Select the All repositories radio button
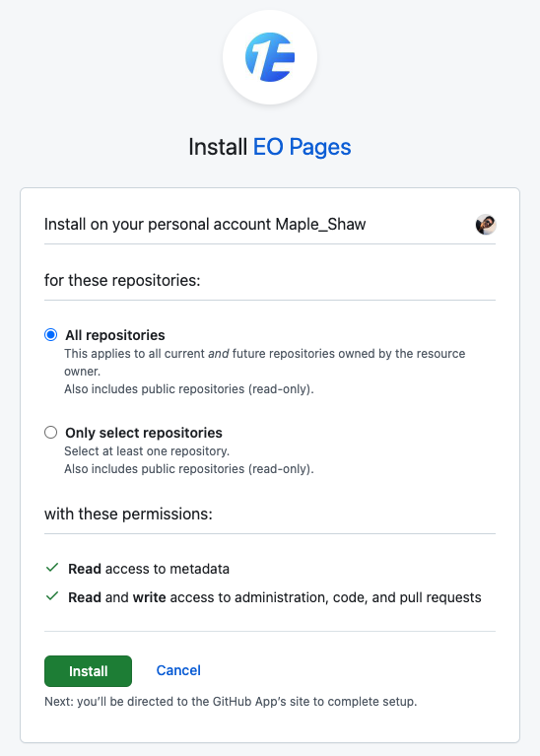540x756 pixels. coord(50,334)
